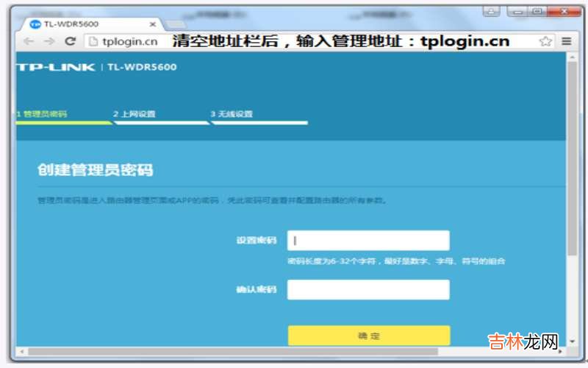Click the vertical scrollbar's up arrow
The height and width of the screenshot is (368, 588).
click(x=572, y=57)
